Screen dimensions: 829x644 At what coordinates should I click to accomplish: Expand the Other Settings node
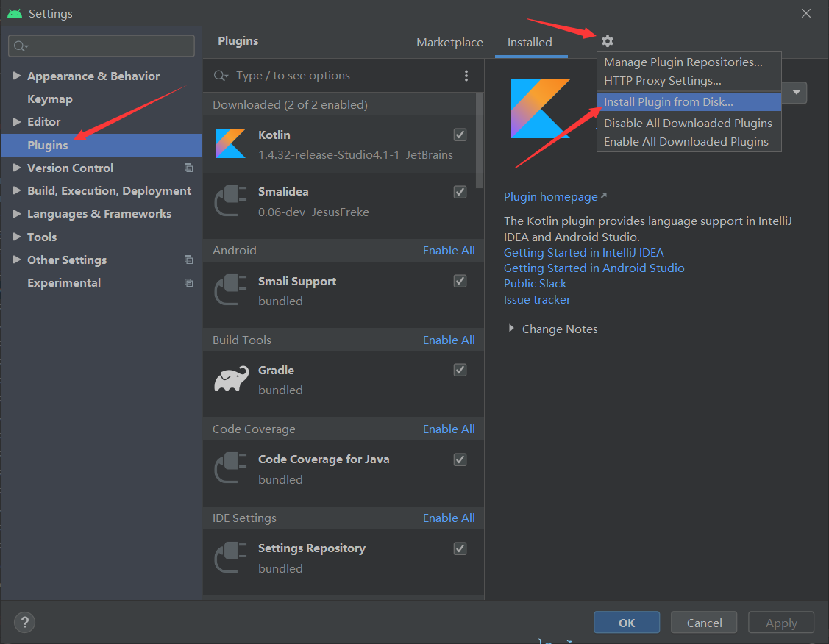point(17,260)
